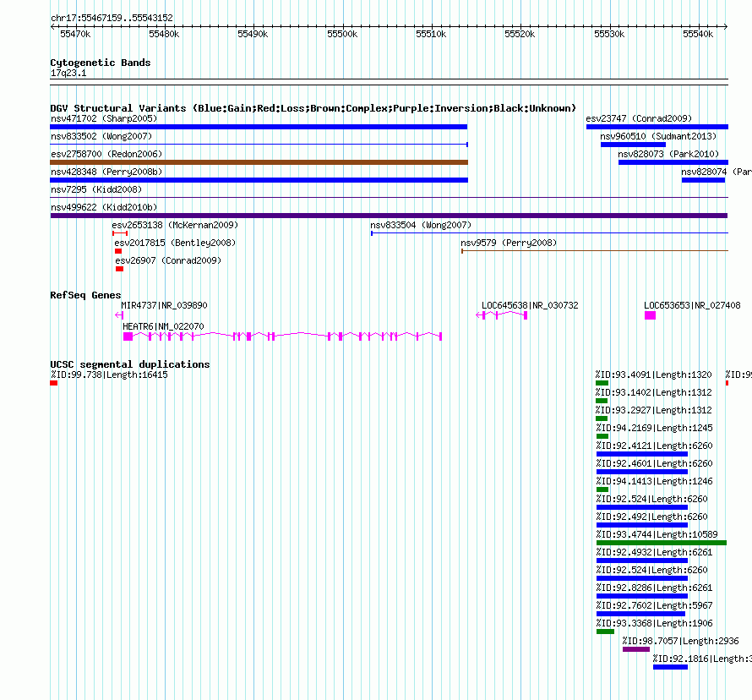Open complex variant nsv9579 (Perry2008)
Image resolution: width=752 pixels, height=700 pixels.
tap(595, 251)
